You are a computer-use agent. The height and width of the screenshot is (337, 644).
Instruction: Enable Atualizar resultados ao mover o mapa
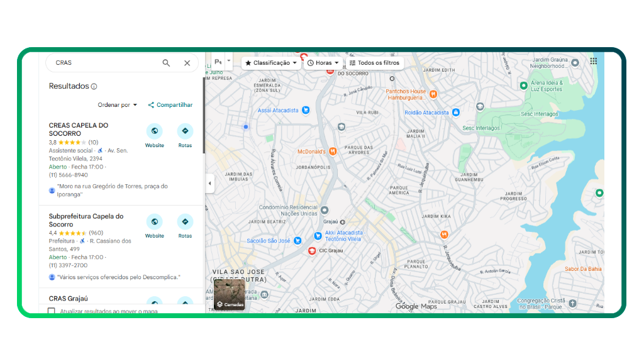click(52, 311)
